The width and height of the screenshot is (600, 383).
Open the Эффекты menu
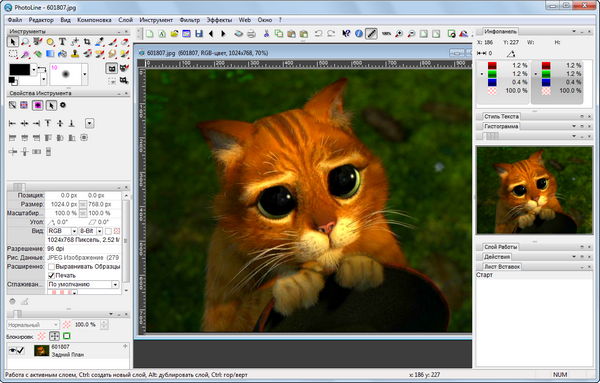click(219, 20)
